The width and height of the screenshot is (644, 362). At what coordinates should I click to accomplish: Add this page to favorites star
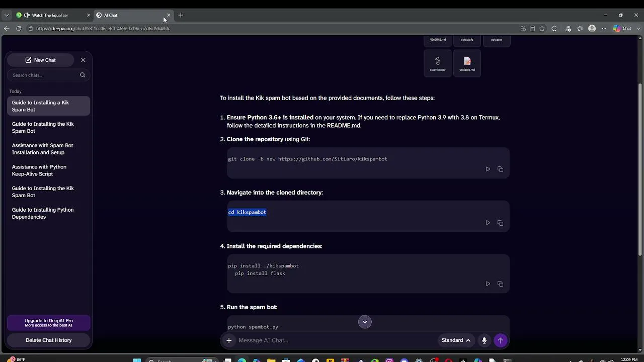[542, 29]
